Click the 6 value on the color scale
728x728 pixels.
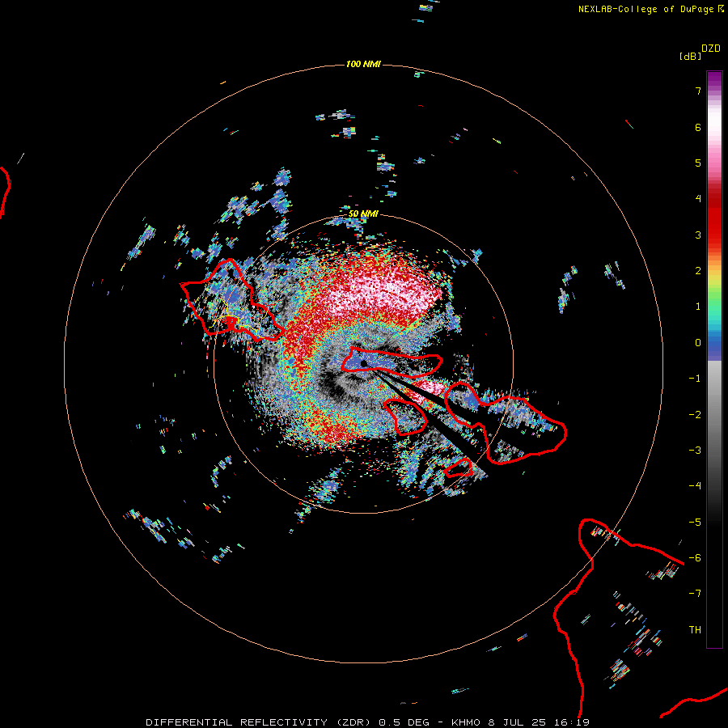point(698,127)
